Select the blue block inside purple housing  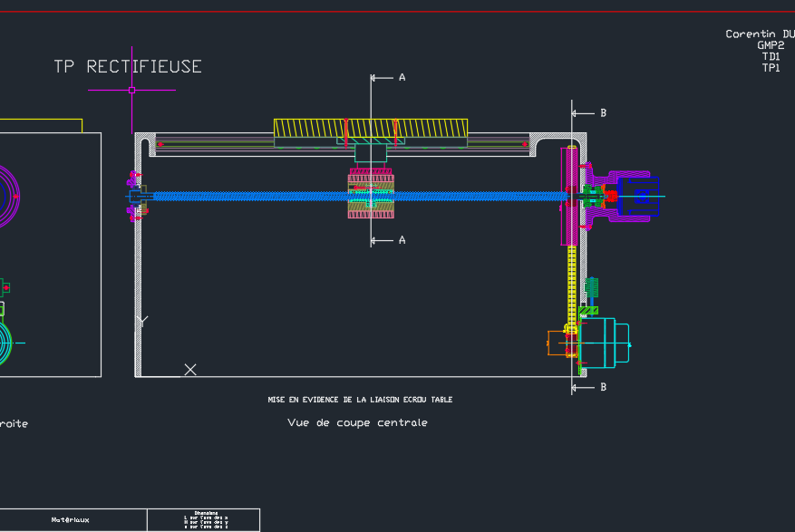click(642, 197)
